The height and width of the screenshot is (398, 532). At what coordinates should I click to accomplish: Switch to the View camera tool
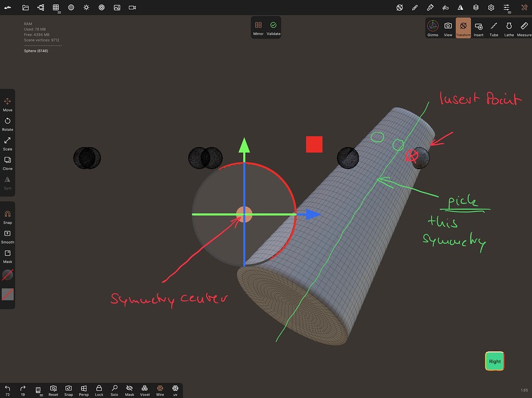point(447,28)
